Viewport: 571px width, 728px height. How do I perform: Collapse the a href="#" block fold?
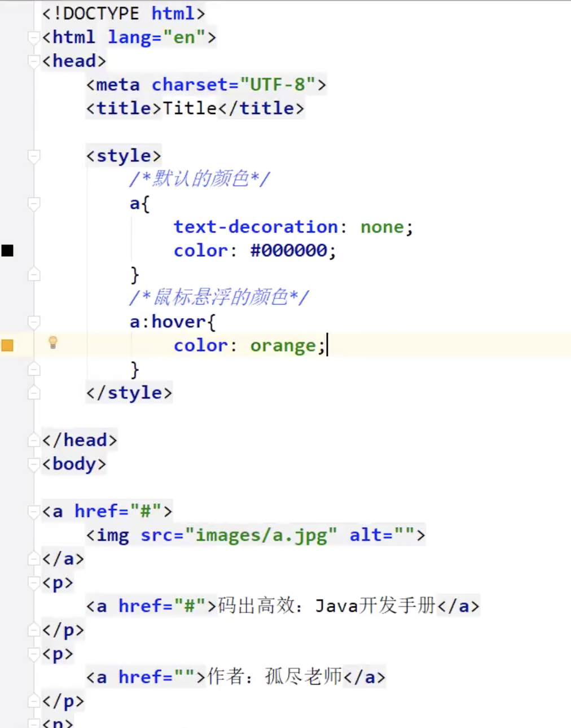[34, 512]
